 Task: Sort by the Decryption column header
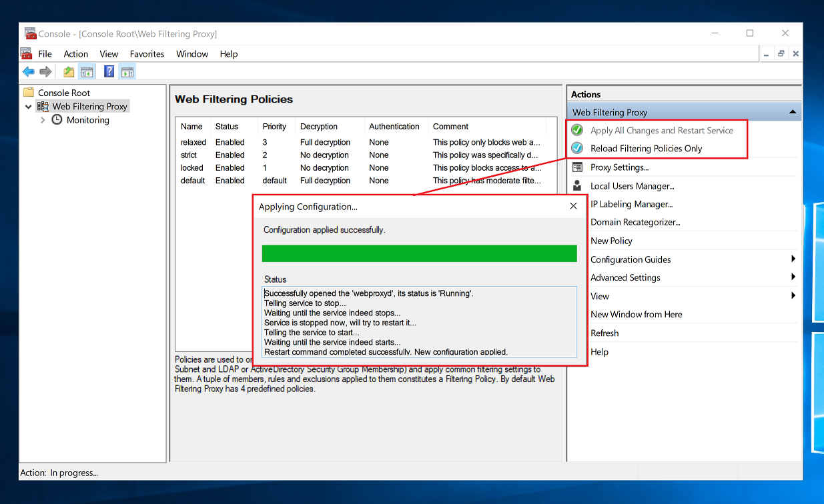tap(330, 126)
